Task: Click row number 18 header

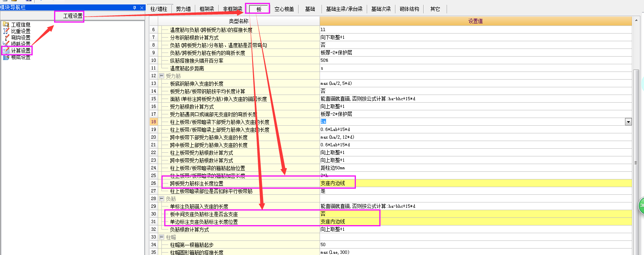Action: pyautogui.click(x=153, y=122)
